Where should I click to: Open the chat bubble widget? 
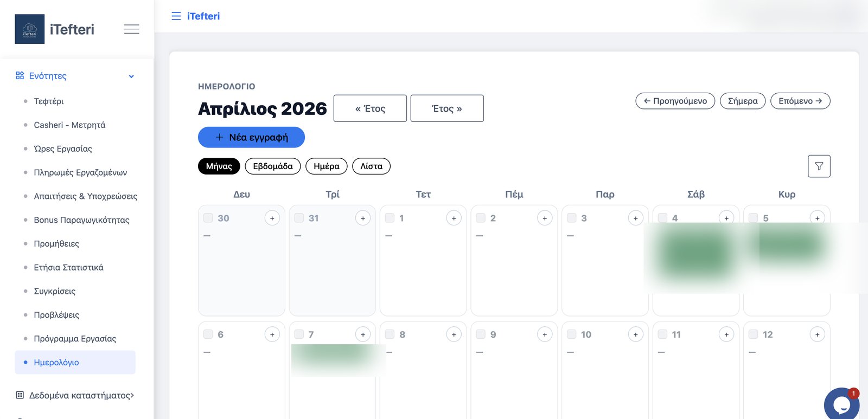click(841, 404)
